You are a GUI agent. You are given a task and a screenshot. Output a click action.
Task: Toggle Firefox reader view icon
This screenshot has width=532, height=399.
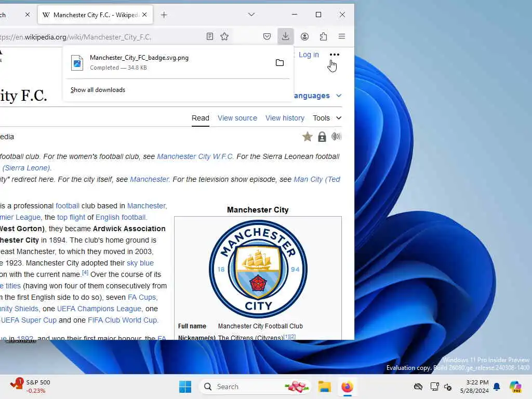(210, 36)
